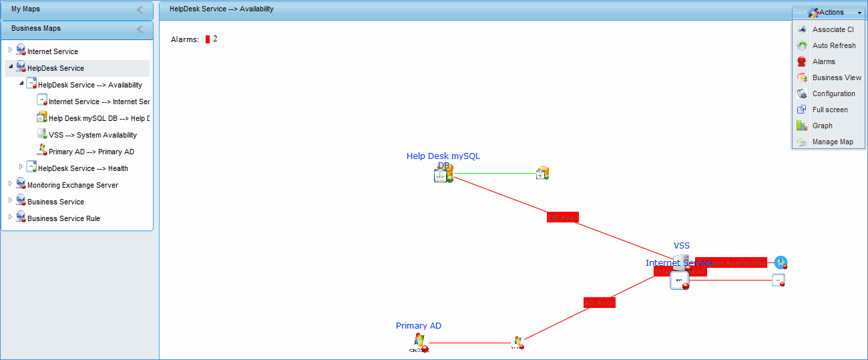Collapse the My Maps panel chevron
The width and height of the screenshot is (868, 360).
pyautogui.click(x=140, y=10)
